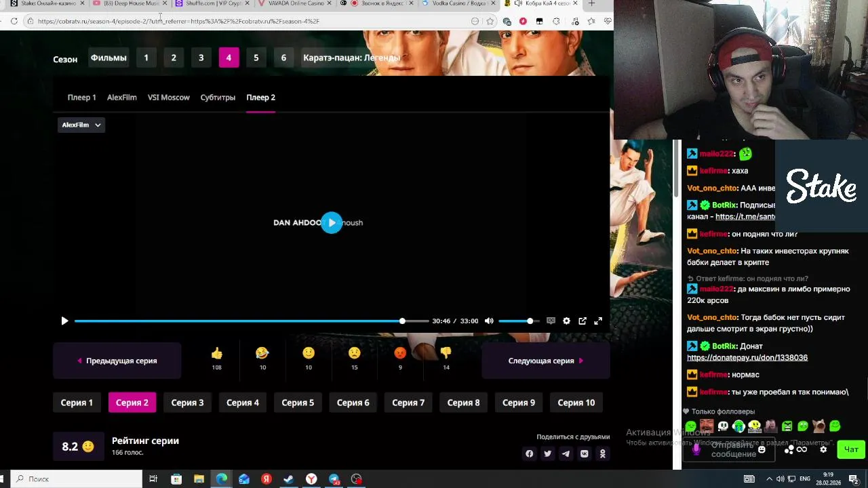Reload the page in browser
868x488 pixels.
pyautogui.click(x=14, y=21)
